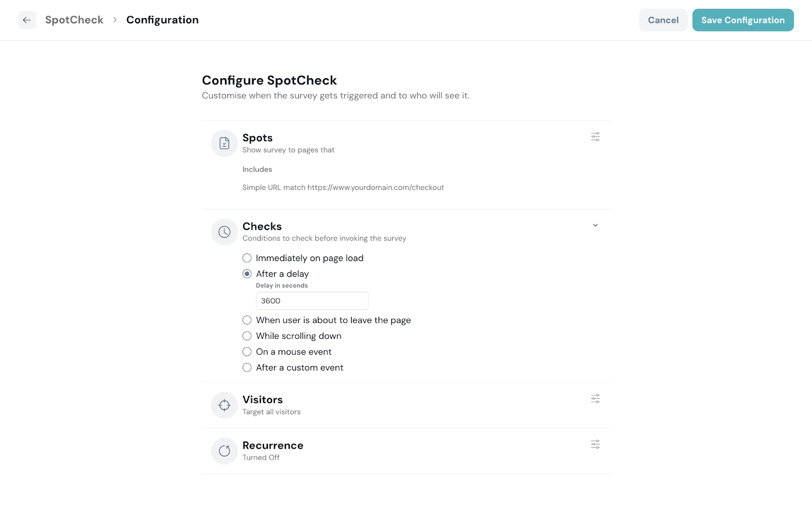Select Immediately on page load option

pos(247,258)
